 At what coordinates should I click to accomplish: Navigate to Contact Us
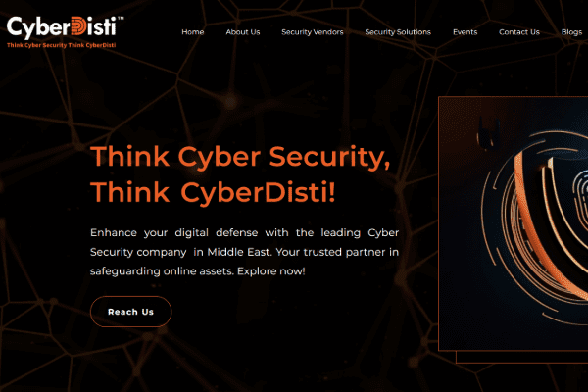519,32
